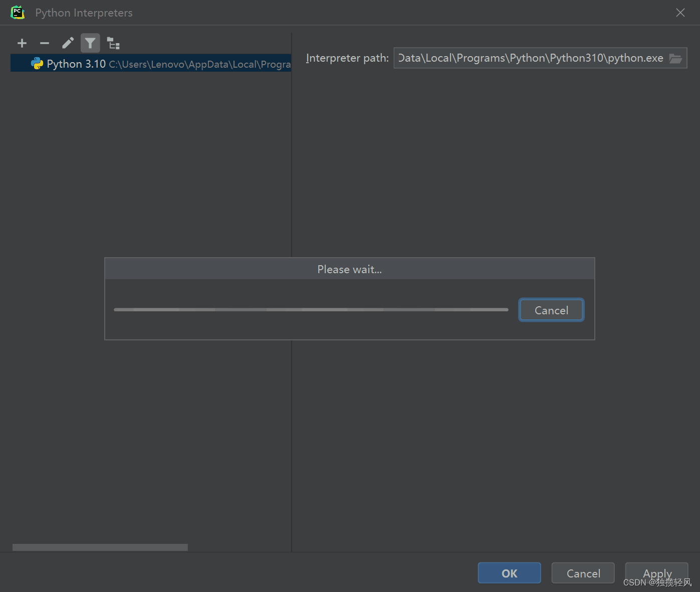Select the Python 3.10 interpreter row
700x592 pixels.
151,64
